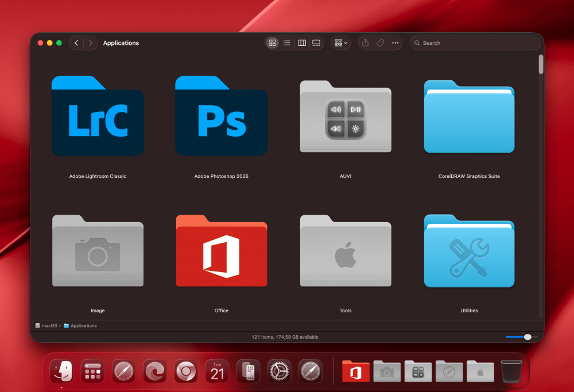This screenshot has height=392, width=574.
Task: Select the Image folder with camera icon
Action: click(x=98, y=251)
